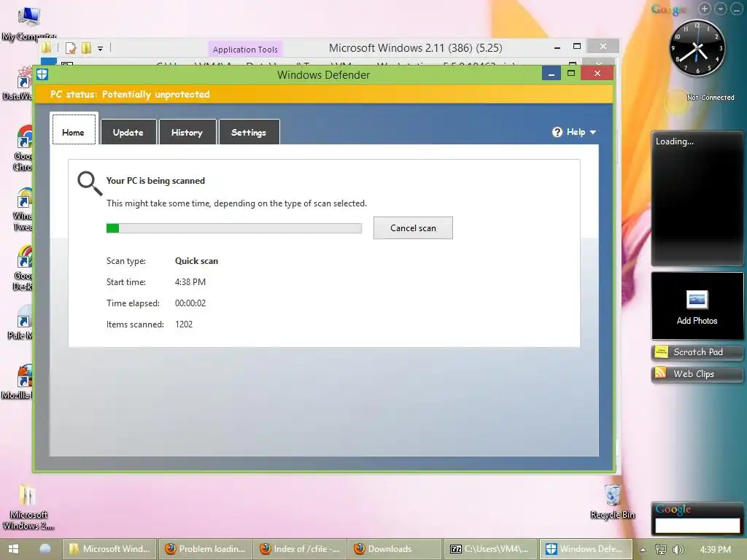Click the PC status Potentially unprotected banner
This screenshot has height=560, width=747.
(323, 94)
